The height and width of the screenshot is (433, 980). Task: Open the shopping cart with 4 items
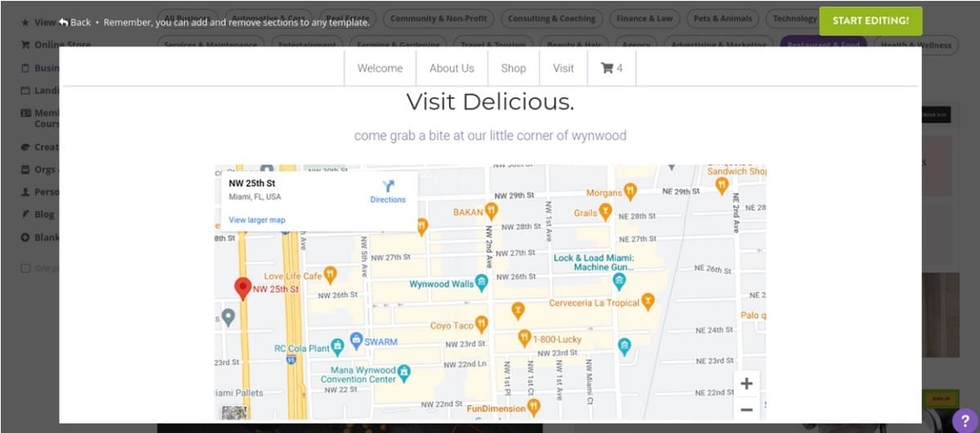pos(612,68)
